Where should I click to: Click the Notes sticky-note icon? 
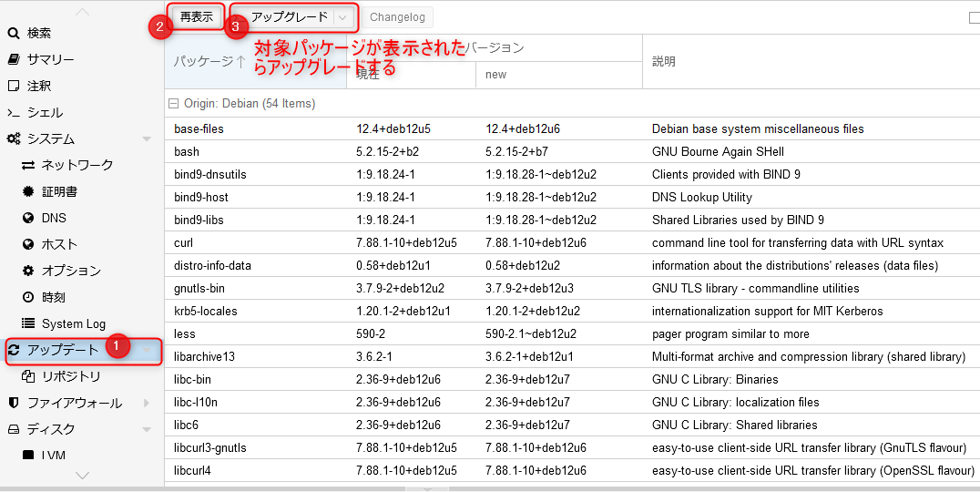[x=14, y=87]
